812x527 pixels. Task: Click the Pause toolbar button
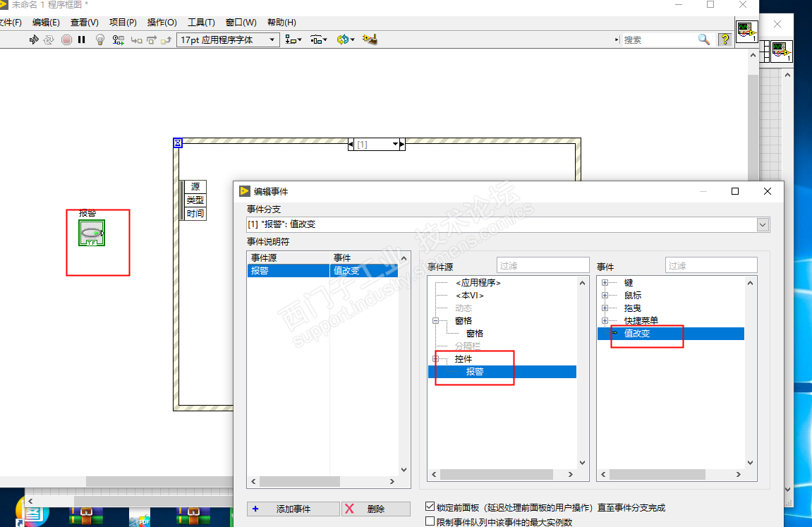tap(81, 40)
